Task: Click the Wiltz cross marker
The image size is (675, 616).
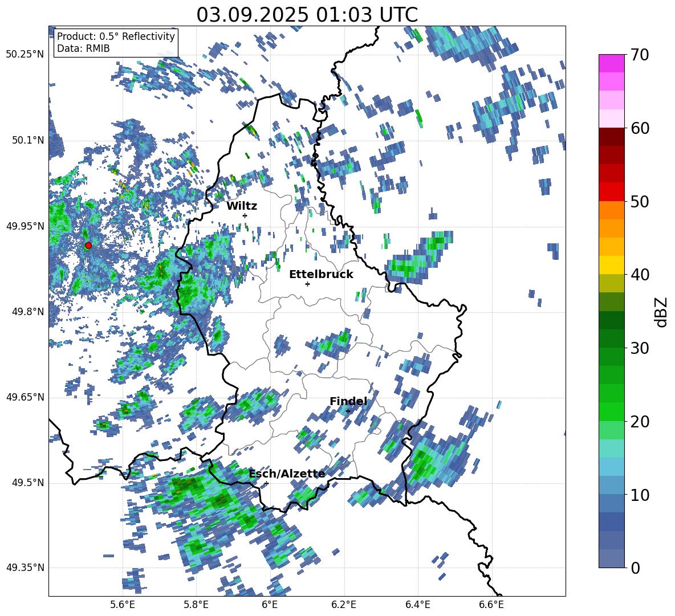Action: (245, 215)
